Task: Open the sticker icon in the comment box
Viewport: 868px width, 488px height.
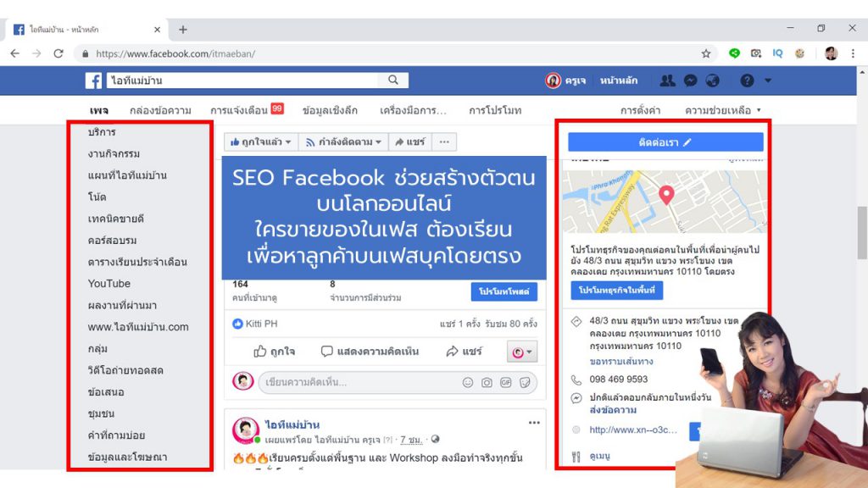Action: coord(525,382)
